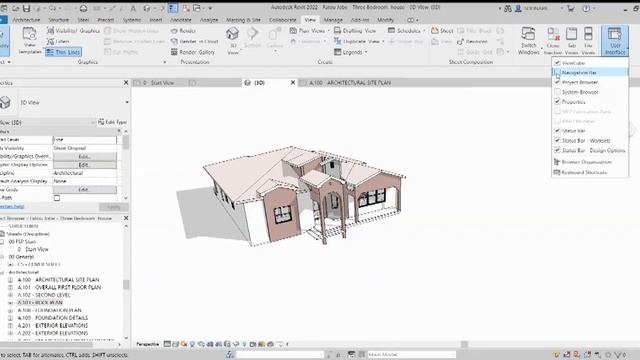Viewport: 640px width, 360px height.
Task: Create a Drafting View
Action: tap(355, 31)
